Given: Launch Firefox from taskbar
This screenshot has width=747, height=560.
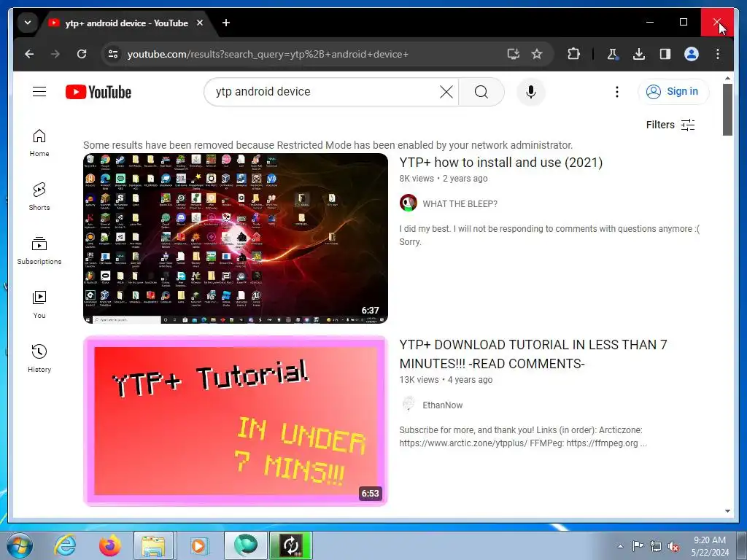Looking at the screenshot, I should 110,545.
